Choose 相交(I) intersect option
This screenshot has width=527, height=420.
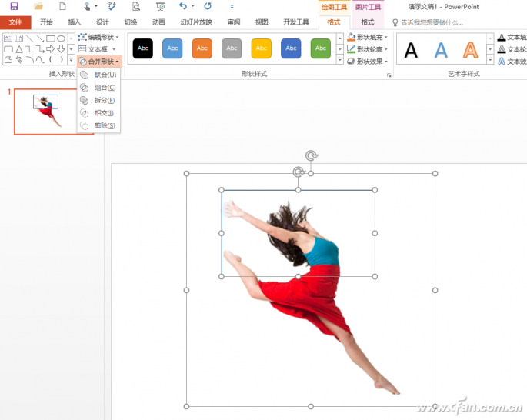(98, 113)
